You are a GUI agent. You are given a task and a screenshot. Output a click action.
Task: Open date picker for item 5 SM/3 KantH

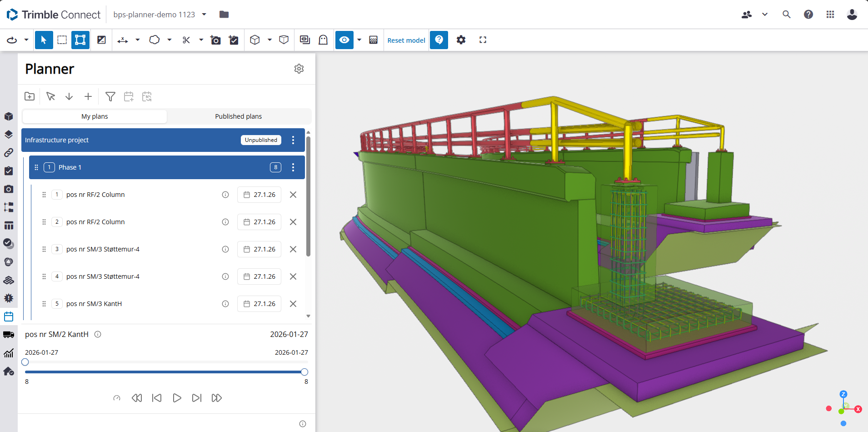pyautogui.click(x=259, y=304)
